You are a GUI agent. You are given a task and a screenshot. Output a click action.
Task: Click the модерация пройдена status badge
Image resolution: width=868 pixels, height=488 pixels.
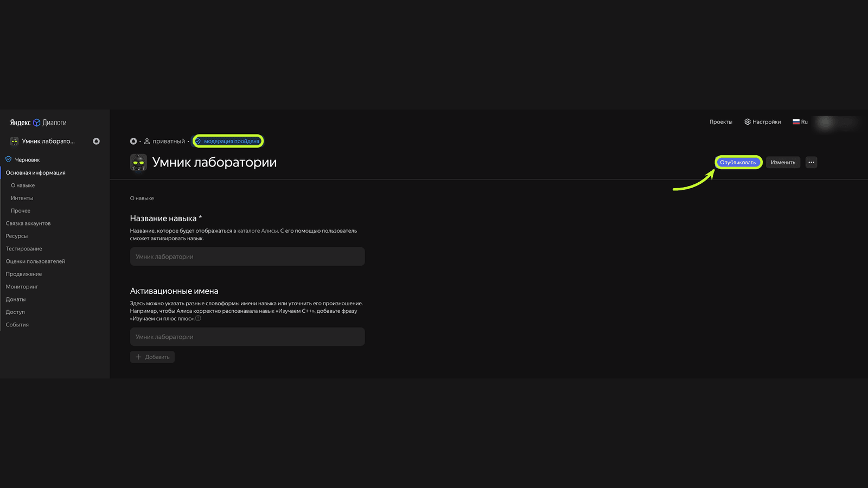click(228, 141)
